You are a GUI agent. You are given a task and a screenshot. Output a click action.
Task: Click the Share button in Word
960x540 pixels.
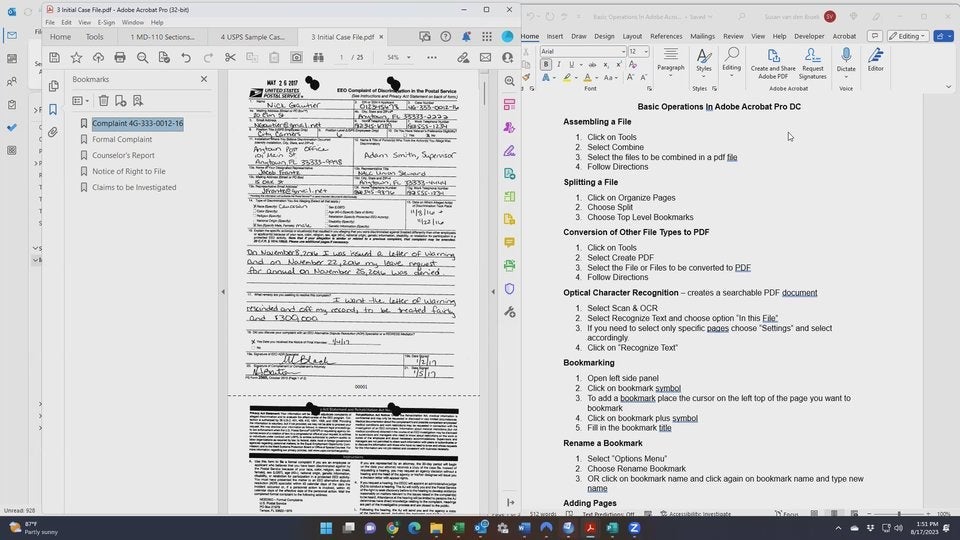coord(943,36)
